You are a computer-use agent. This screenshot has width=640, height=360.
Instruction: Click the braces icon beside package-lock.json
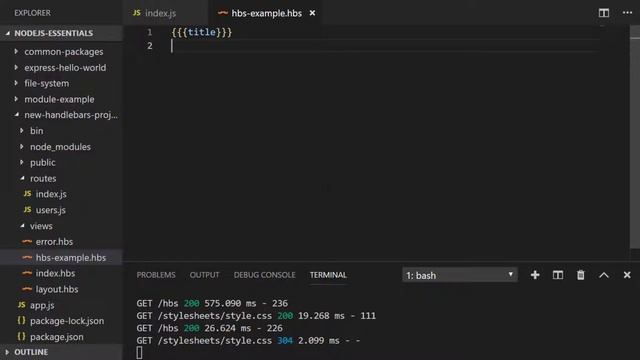(x=22, y=320)
